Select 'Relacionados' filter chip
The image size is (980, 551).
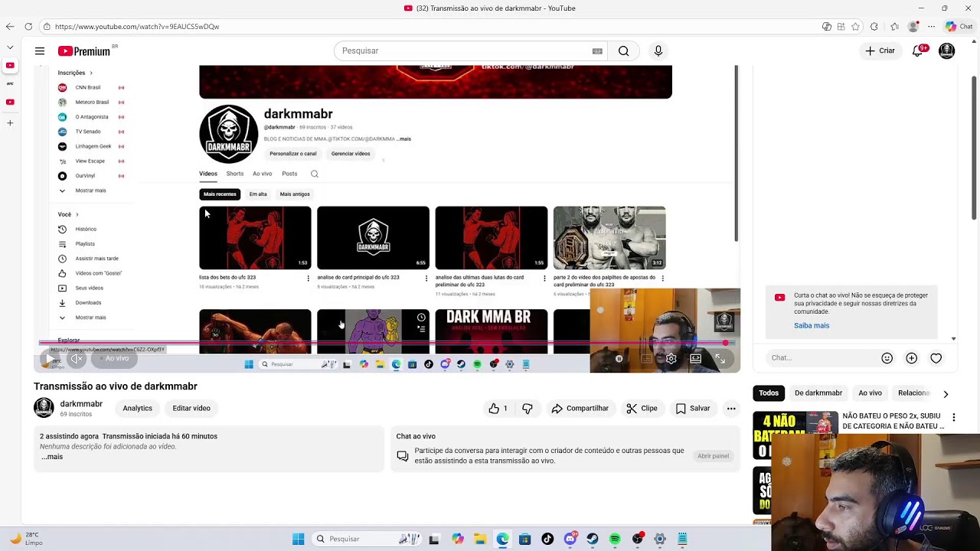[x=913, y=393]
